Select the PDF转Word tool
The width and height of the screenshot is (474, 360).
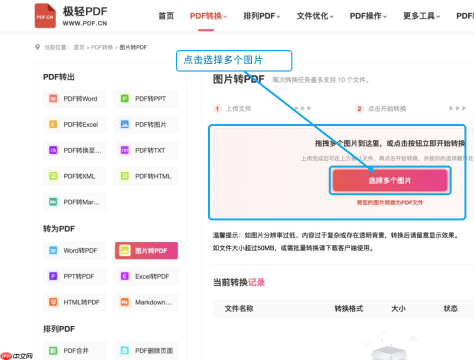[75, 99]
